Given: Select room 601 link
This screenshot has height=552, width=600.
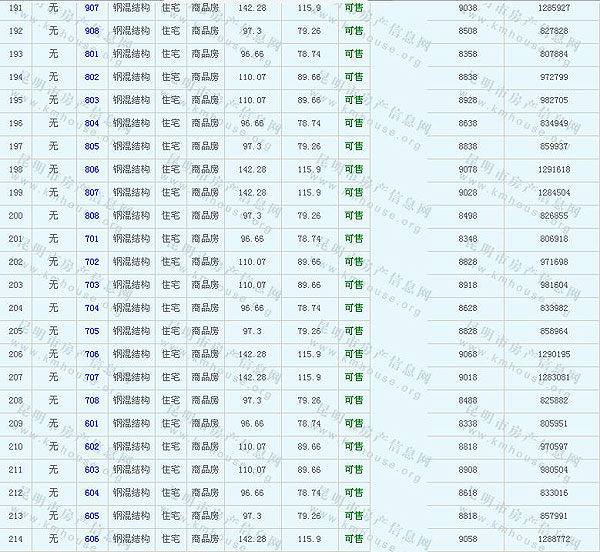Looking at the screenshot, I should coord(92,423).
